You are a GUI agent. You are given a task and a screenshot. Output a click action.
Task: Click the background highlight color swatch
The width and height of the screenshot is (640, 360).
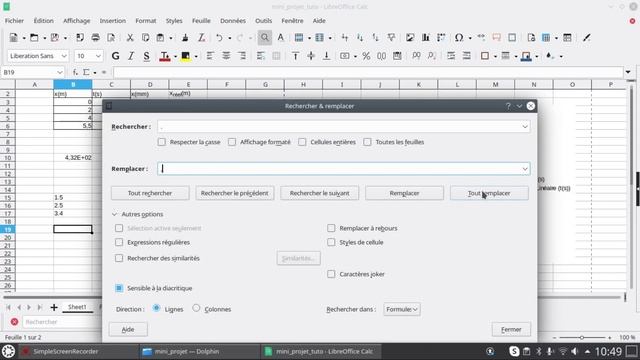(185, 56)
